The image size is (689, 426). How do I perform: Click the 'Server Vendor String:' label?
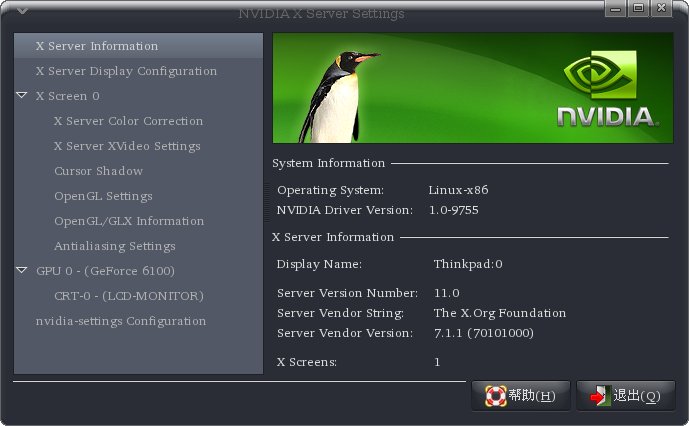tap(341, 313)
